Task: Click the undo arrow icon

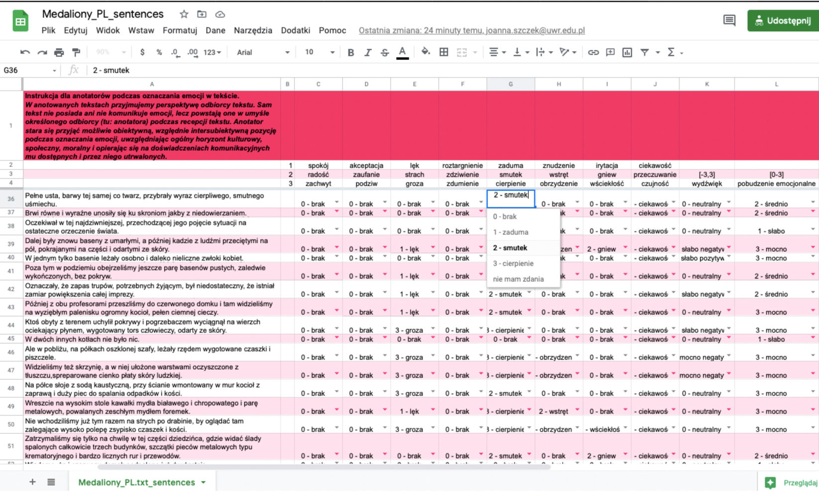Action: coord(25,52)
